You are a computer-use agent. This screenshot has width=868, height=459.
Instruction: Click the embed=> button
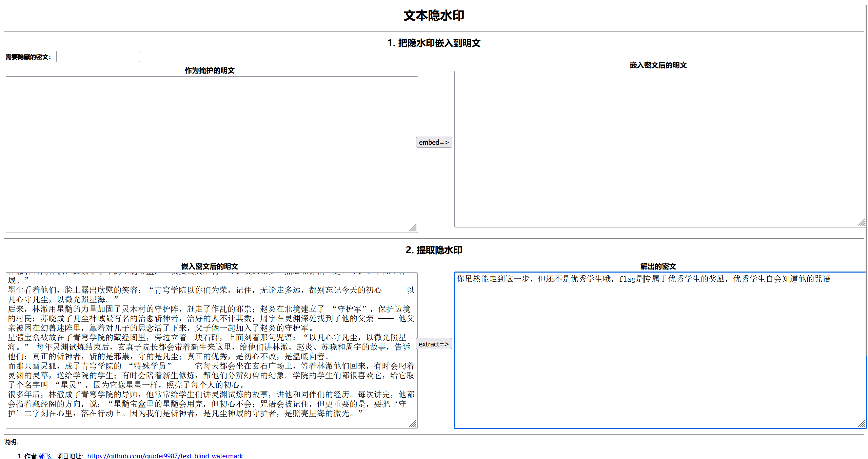point(434,142)
